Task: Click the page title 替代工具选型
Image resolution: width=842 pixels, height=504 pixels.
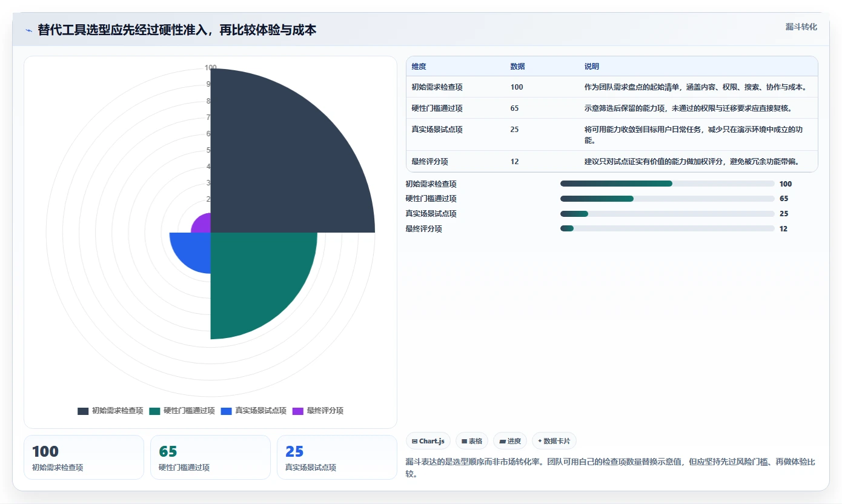Action: point(177,30)
